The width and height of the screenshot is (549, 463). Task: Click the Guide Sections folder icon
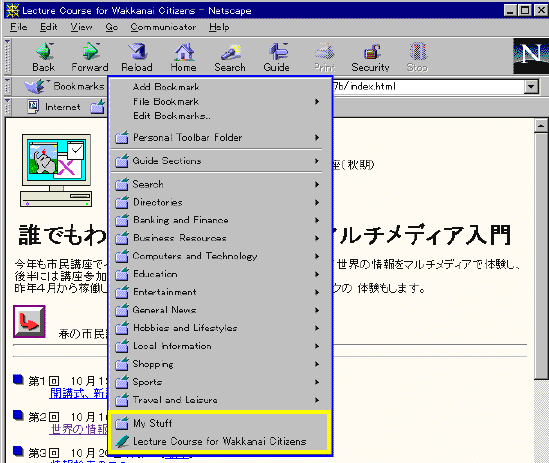(122, 161)
